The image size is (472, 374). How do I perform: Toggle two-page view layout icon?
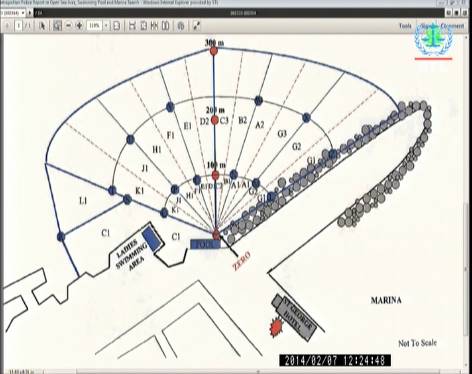(166, 26)
